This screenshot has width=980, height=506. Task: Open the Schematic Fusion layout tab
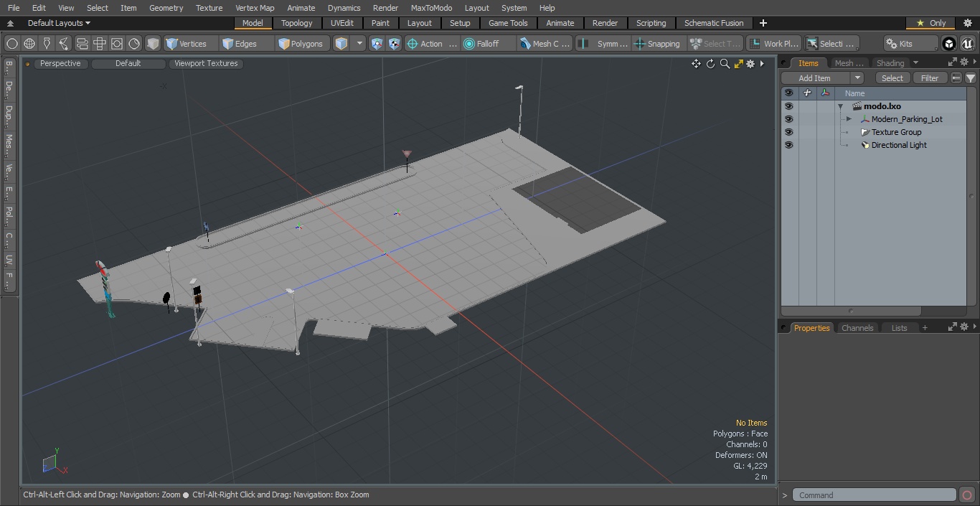click(713, 23)
